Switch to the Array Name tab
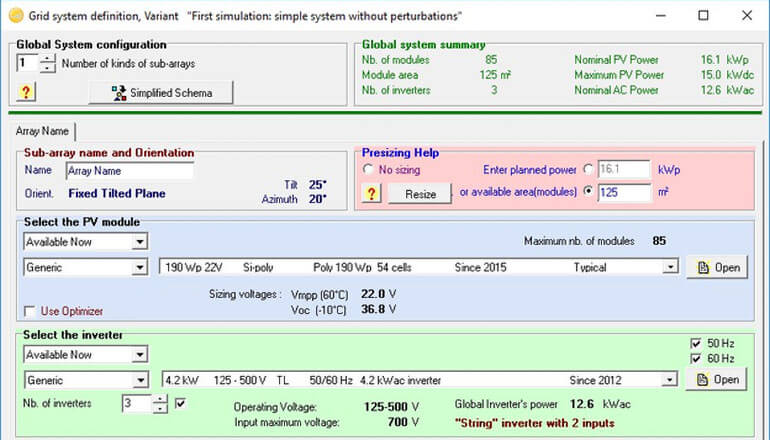 point(42,131)
